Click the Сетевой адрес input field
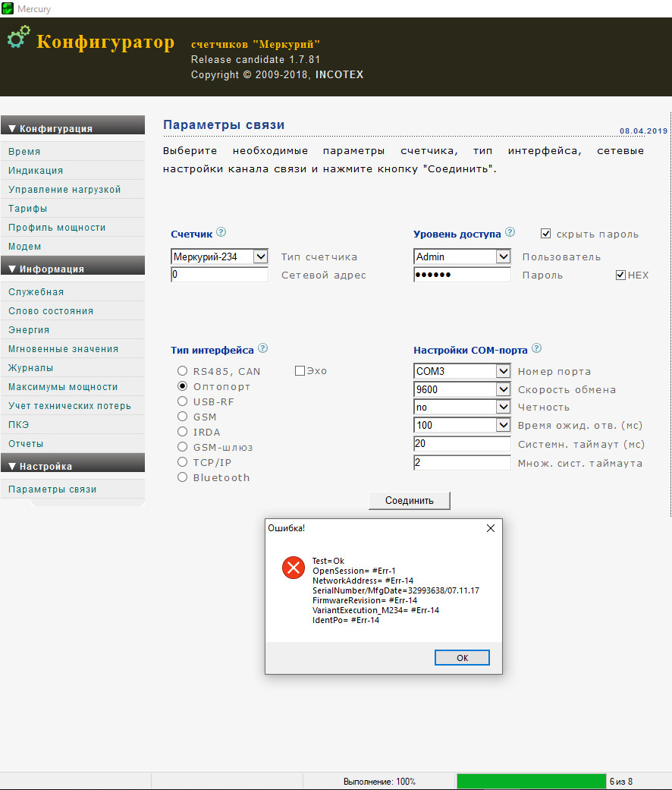This screenshot has height=790, width=672. [x=219, y=275]
